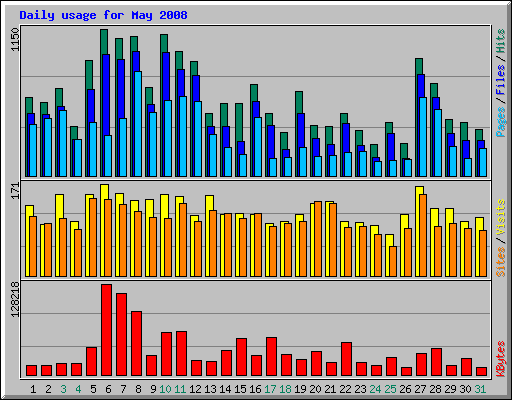Viewport: 512px width, 400px height.
Task: Click the green Hits bar for day 6
Action: [104, 41]
